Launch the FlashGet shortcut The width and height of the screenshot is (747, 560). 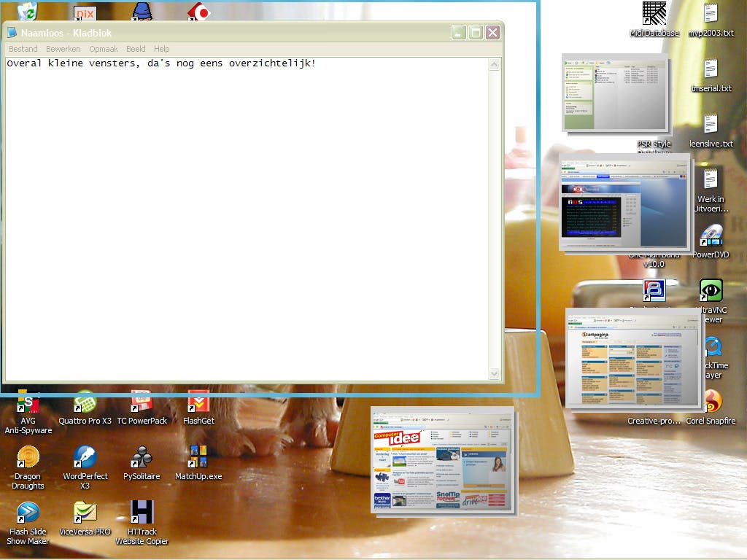click(198, 407)
